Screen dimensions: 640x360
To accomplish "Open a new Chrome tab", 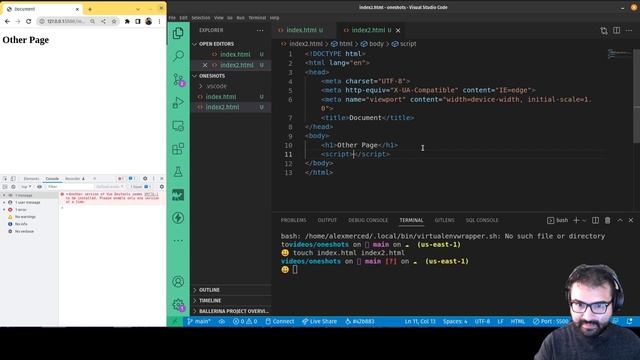I will click(90, 9).
